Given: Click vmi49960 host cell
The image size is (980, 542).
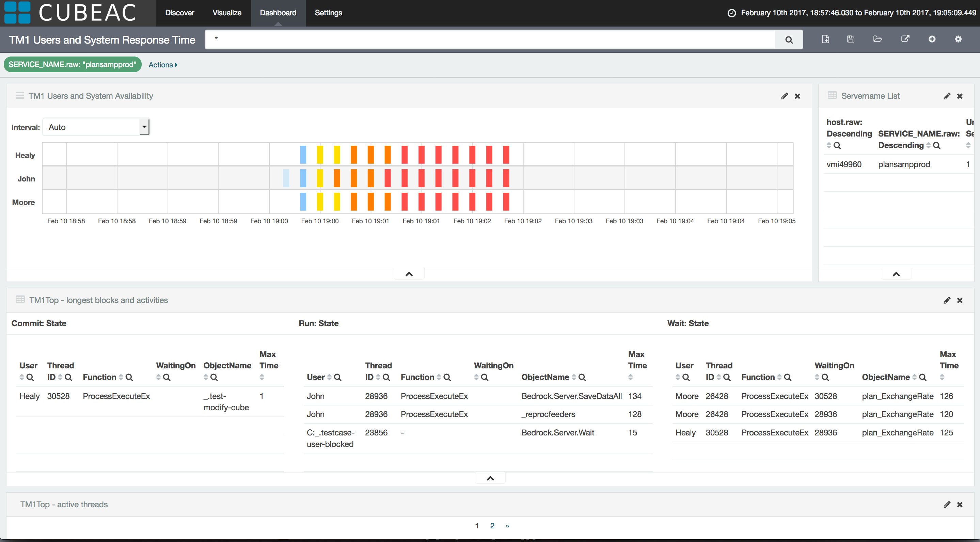Looking at the screenshot, I should 844,164.
